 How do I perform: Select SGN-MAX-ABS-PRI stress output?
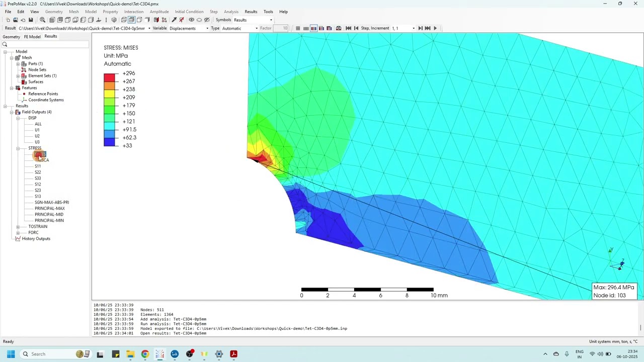click(52, 203)
